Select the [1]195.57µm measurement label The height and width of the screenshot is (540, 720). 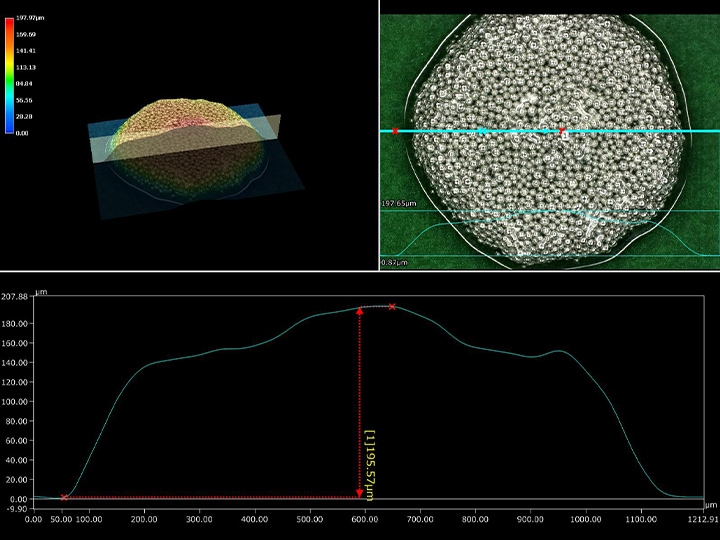click(369, 465)
